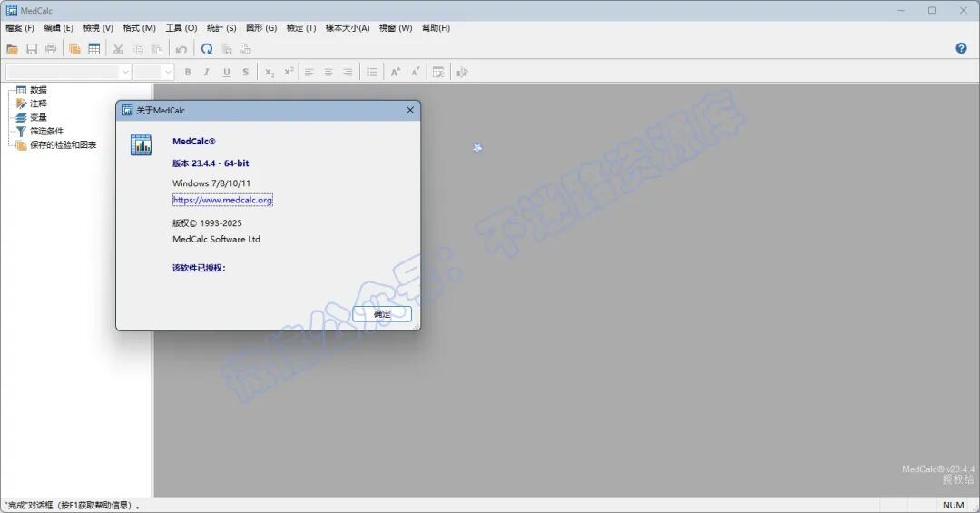Select 变量 in the contents tree
980x513 pixels.
point(38,118)
